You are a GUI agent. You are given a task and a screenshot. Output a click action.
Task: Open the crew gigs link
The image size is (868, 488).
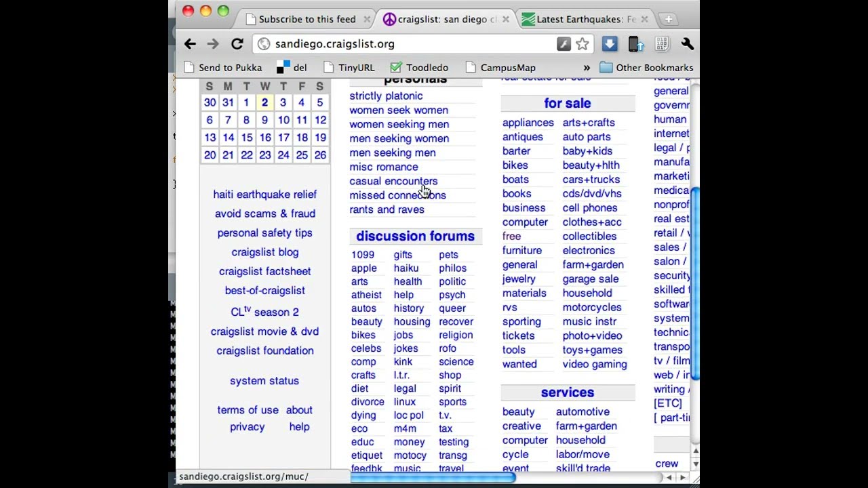(667, 464)
